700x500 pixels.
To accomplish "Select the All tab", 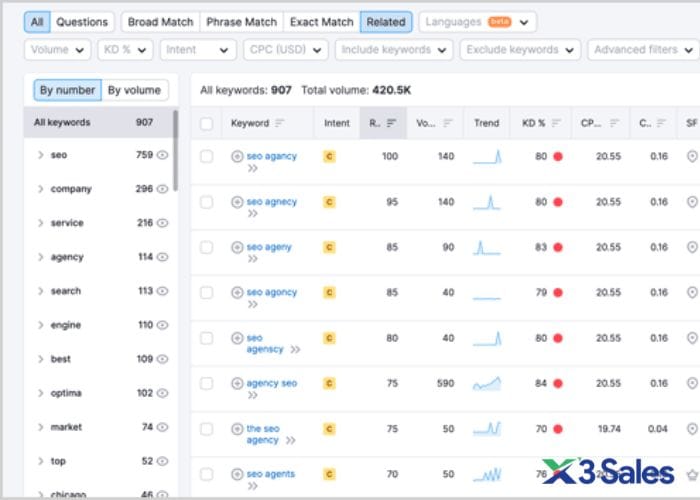I will point(37,22).
